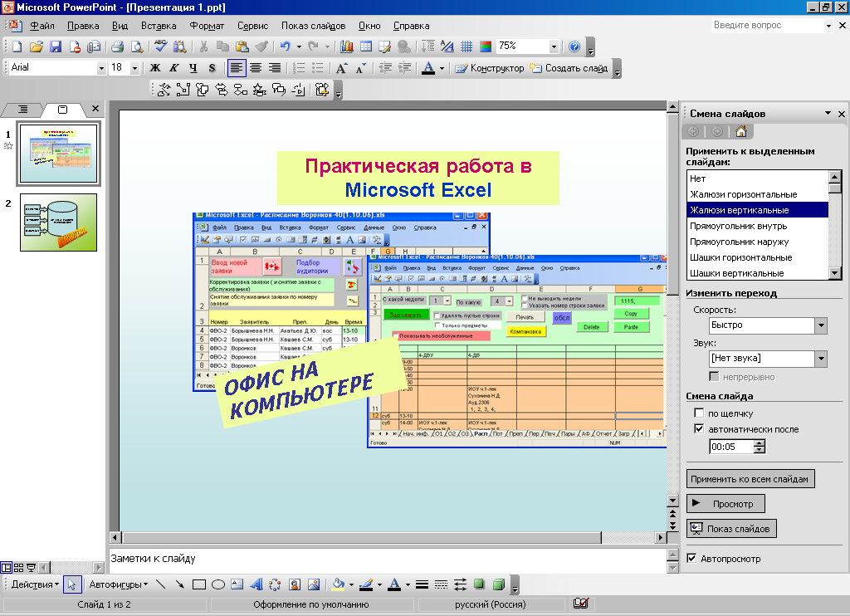
Task: Click the 'Введите вопрос' help field
Action: 768,26
